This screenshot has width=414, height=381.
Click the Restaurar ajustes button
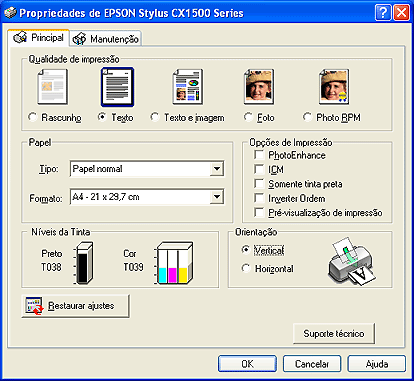click(x=76, y=306)
